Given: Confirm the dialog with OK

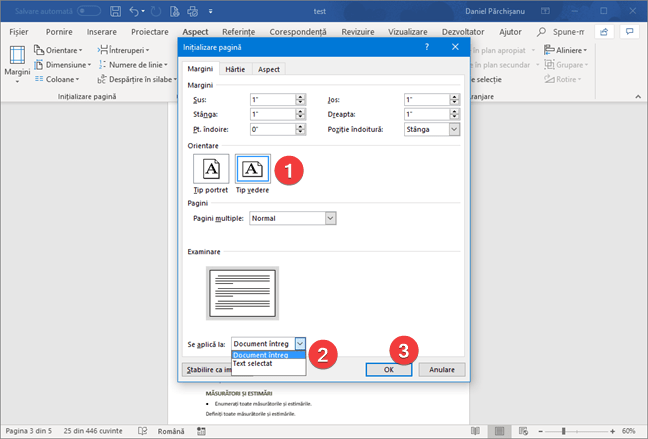Looking at the screenshot, I should (388, 370).
